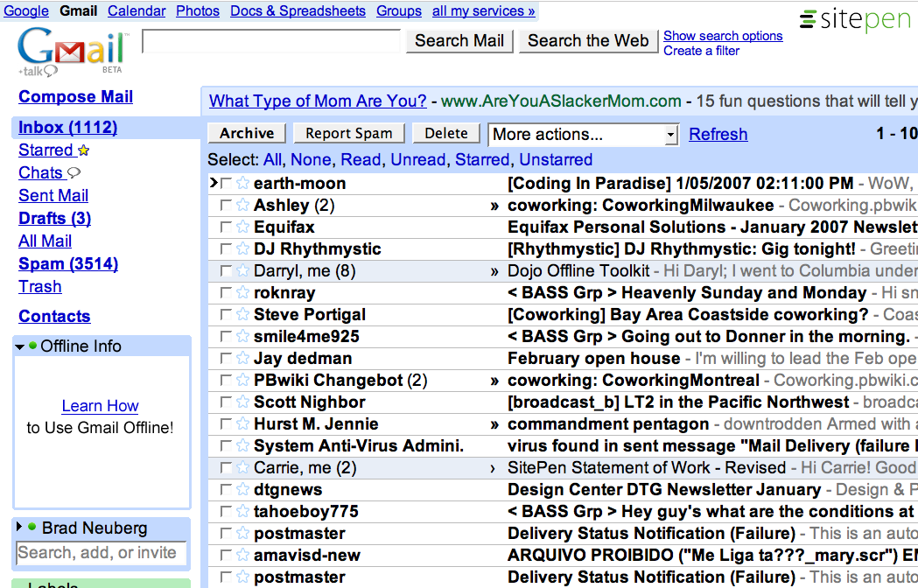Screen dimensions: 918x588
Task: Click the Archive button
Action: click(247, 133)
